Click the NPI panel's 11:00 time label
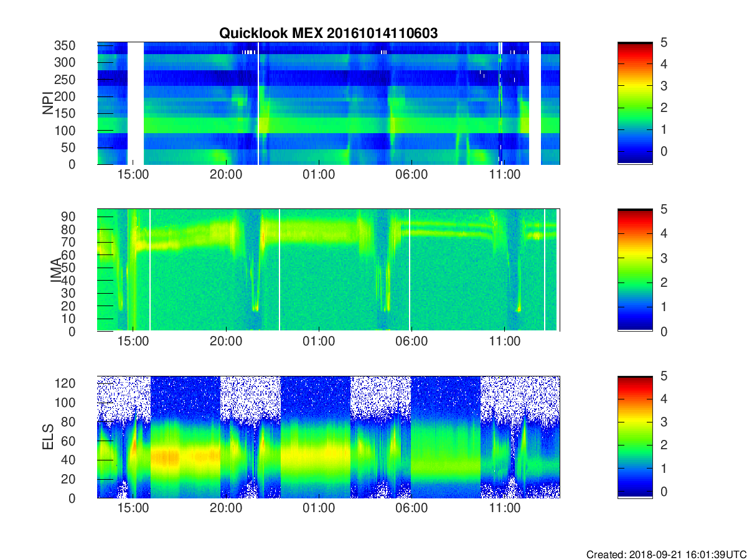This screenshot has width=747, height=560. (x=505, y=175)
